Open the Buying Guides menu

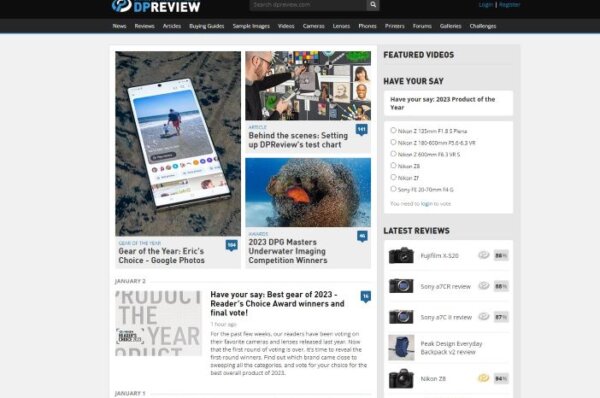point(207,26)
